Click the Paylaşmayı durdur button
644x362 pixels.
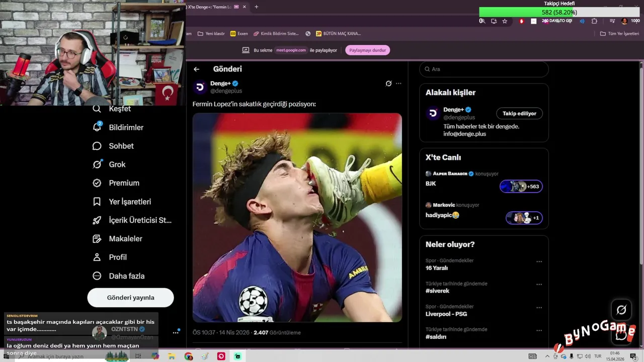click(x=367, y=50)
